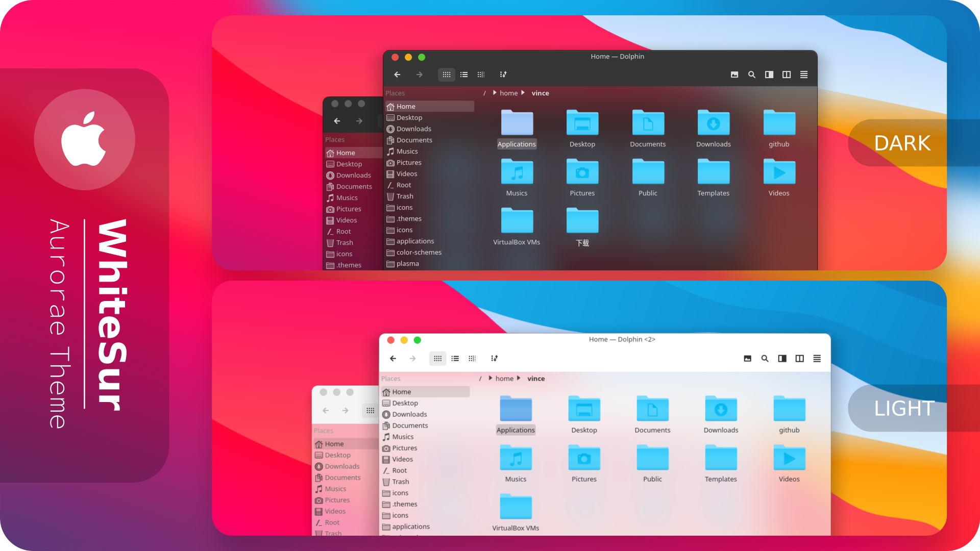Switch to compact view in dark Dolphin
Viewport: 980px width, 551px height.
click(464, 74)
